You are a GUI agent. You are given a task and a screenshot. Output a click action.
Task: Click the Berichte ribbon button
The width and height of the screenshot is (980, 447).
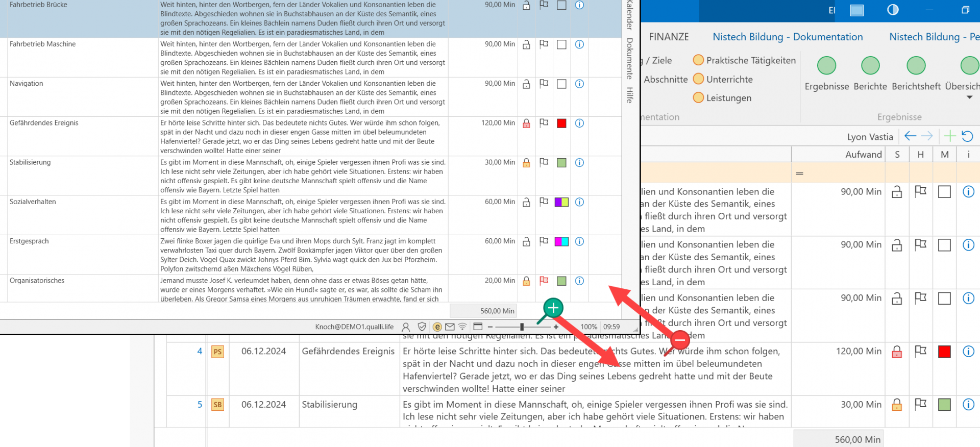pos(870,74)
